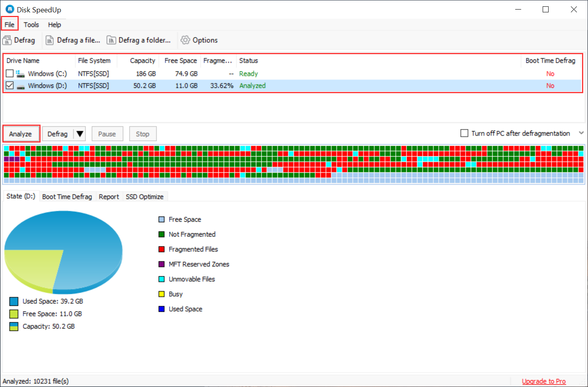
Task: Expand the Defrag button dropdown arrow
Action: tap(80, 133)
